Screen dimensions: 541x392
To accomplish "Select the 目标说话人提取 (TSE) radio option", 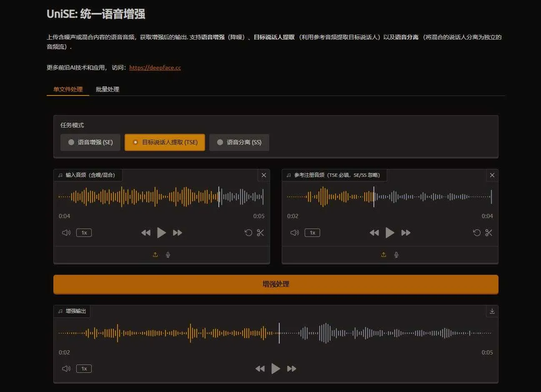I will (x=165, y=142).
